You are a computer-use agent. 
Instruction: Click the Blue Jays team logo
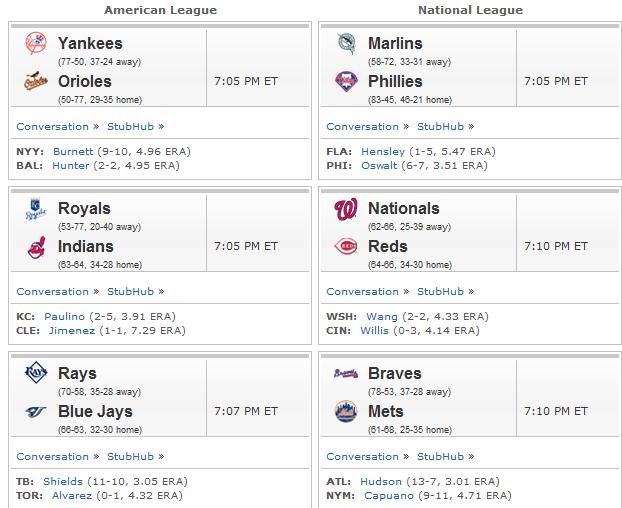[36, 412]
